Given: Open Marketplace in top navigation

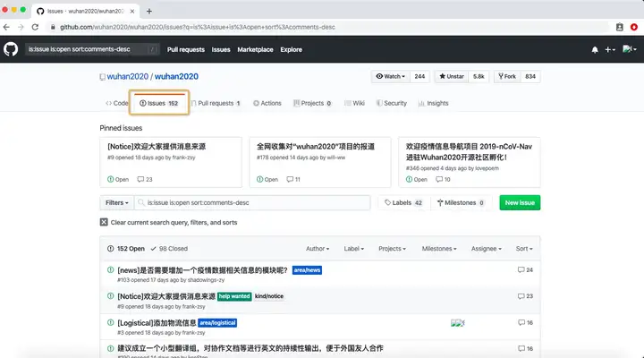Looking at the screenshot, I should pyautogui.click(x=255, y=50).
